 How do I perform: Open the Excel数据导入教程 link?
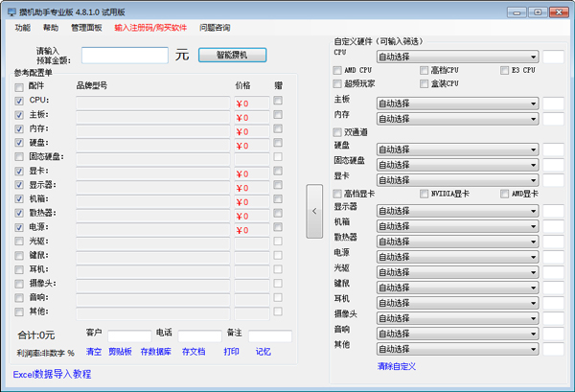52,375
